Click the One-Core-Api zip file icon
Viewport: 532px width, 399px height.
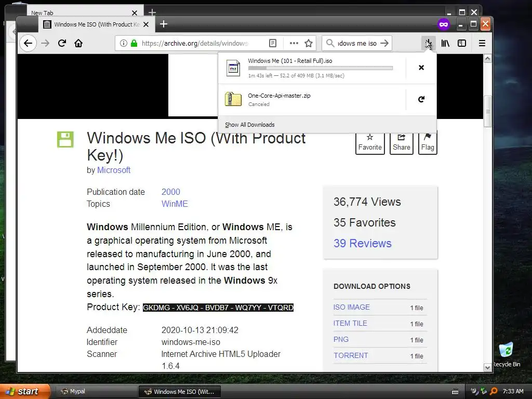click(233, 99)
